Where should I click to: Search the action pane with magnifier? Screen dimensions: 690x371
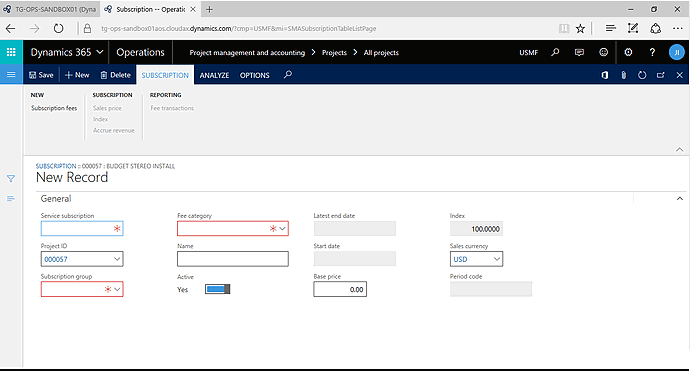(x=288, y=75)
